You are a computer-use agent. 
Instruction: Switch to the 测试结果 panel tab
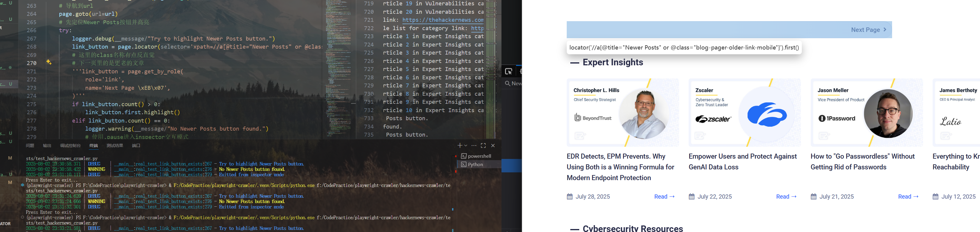(115, 146)
